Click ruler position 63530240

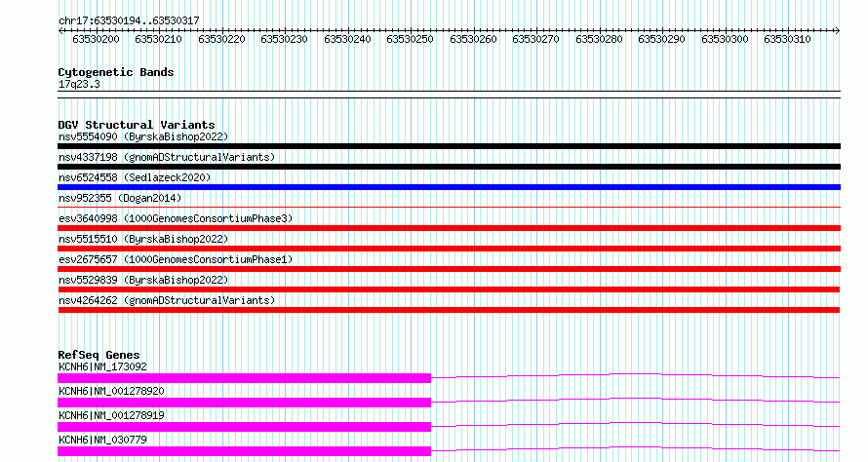click(x=347, y=39)
